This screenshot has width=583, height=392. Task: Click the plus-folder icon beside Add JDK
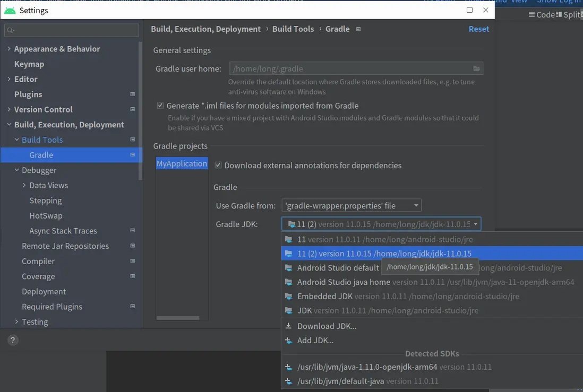(x=288, y=340)
